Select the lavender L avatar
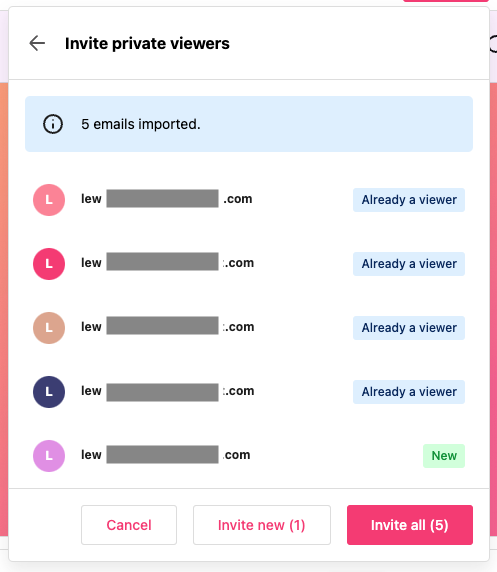Screen dimensions: 497x572 tap(49, 456)
